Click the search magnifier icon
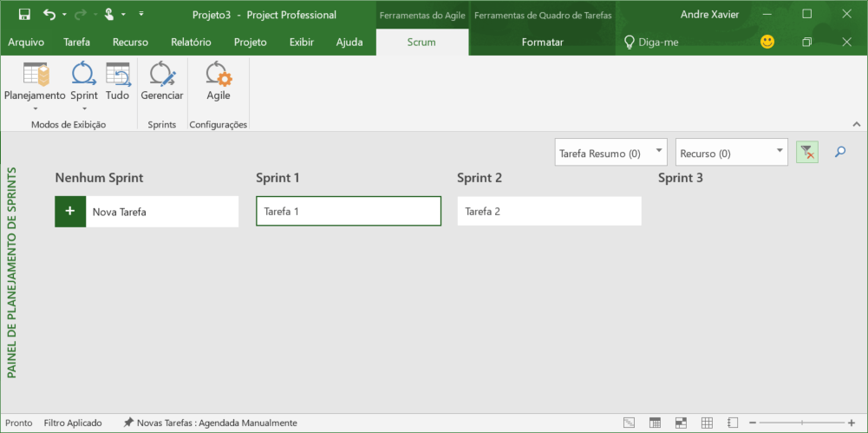 tap(840, 151)
